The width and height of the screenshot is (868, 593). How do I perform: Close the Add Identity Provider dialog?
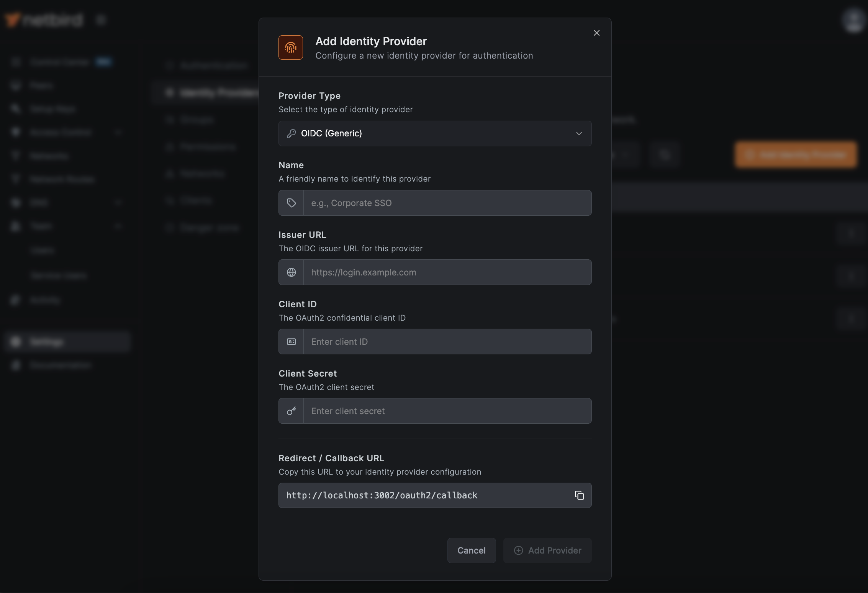tap(596, 33)
